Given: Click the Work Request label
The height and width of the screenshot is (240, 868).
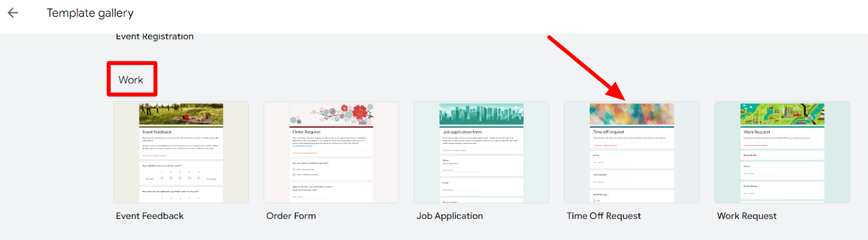Looking at the screenshot, I should tap(747, 216).
